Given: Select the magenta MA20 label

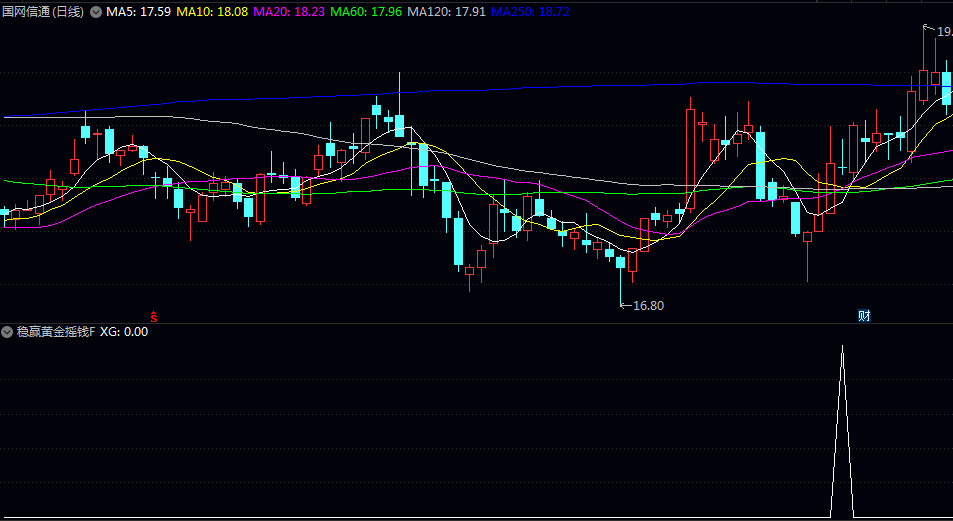Looking at the screenshot, I should [290, 12].
